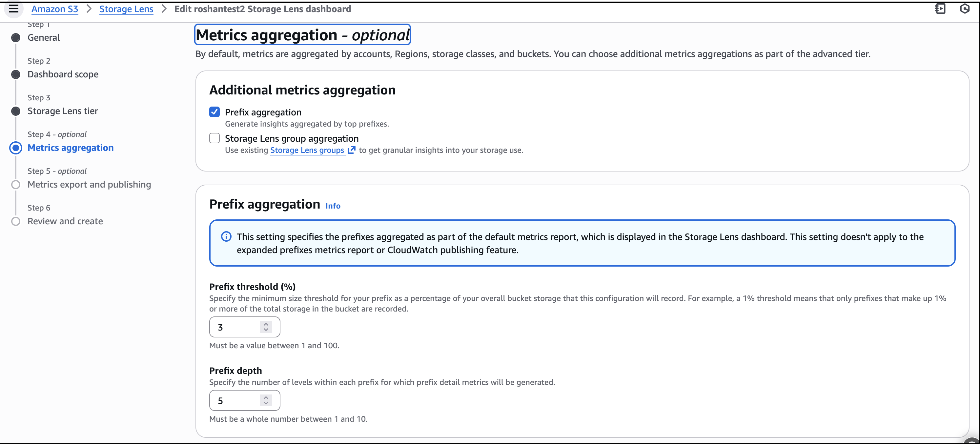Go to the Dashboard scope step

[x=63, y=74]
